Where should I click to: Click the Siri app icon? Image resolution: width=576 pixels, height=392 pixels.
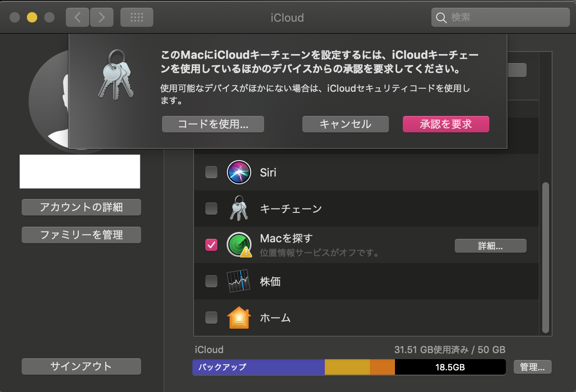point(239,172)
